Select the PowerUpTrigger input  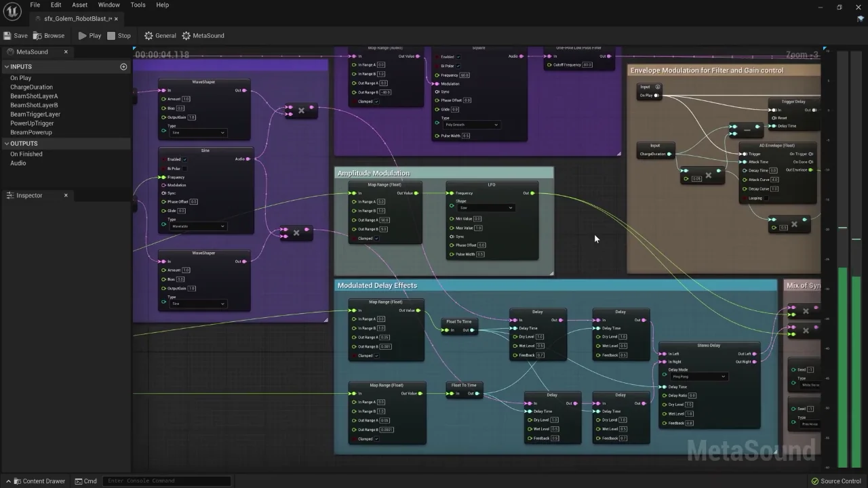tap(32, 123)
